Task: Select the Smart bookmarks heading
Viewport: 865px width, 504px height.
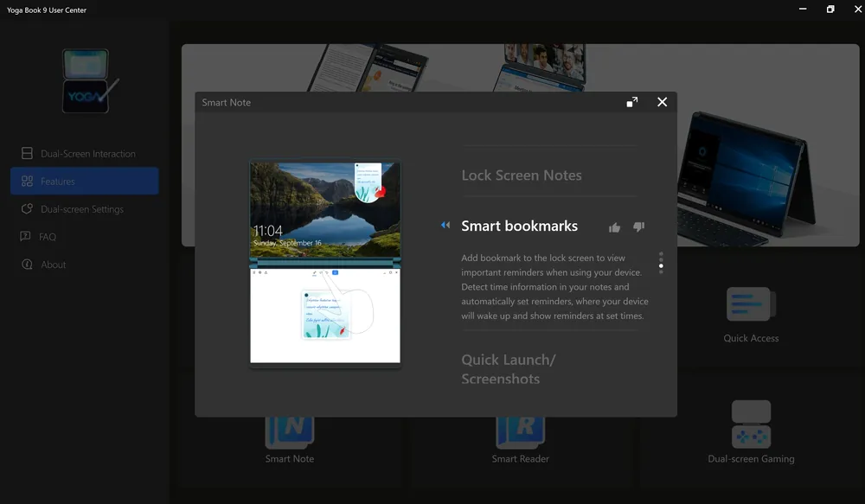Action: [x=519, y=226]
